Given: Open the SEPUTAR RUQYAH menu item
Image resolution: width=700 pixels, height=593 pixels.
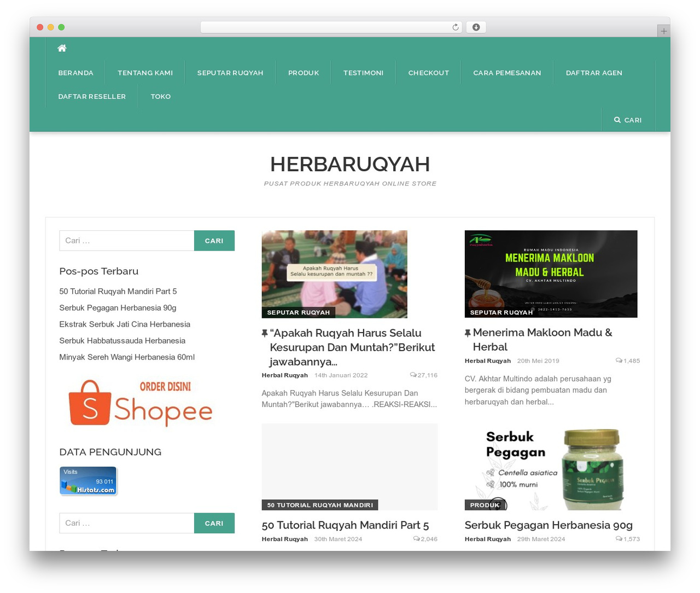Looking at the screenshot, I should coord(230,73).
